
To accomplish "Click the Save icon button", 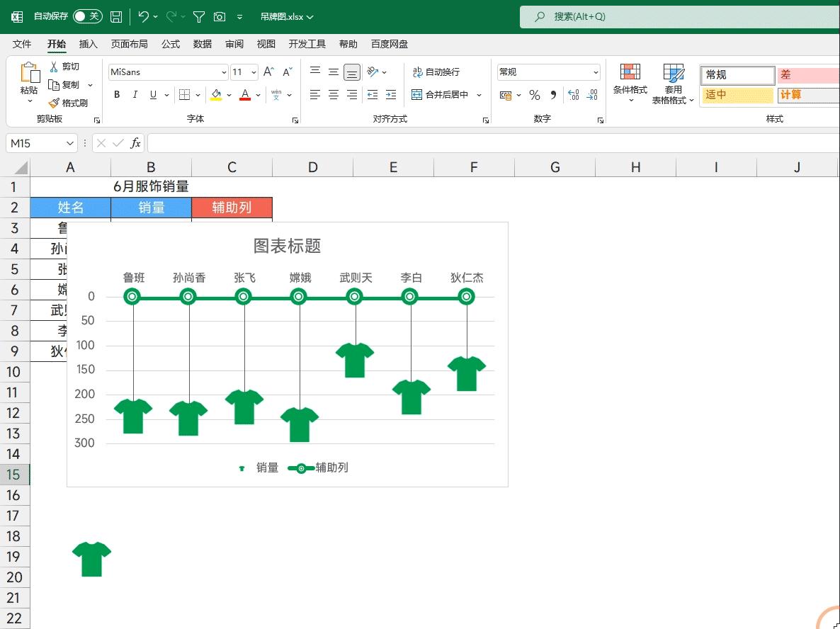I will [115, 16].
